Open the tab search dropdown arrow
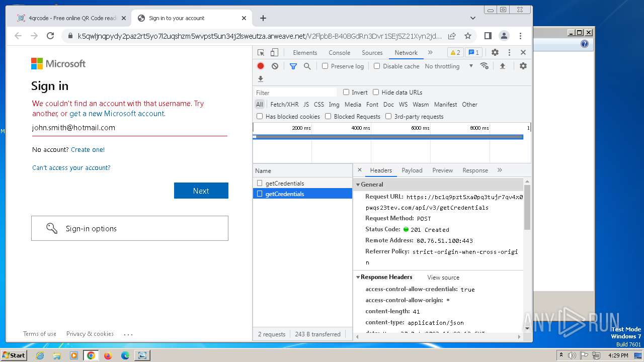 pos(473,18)
